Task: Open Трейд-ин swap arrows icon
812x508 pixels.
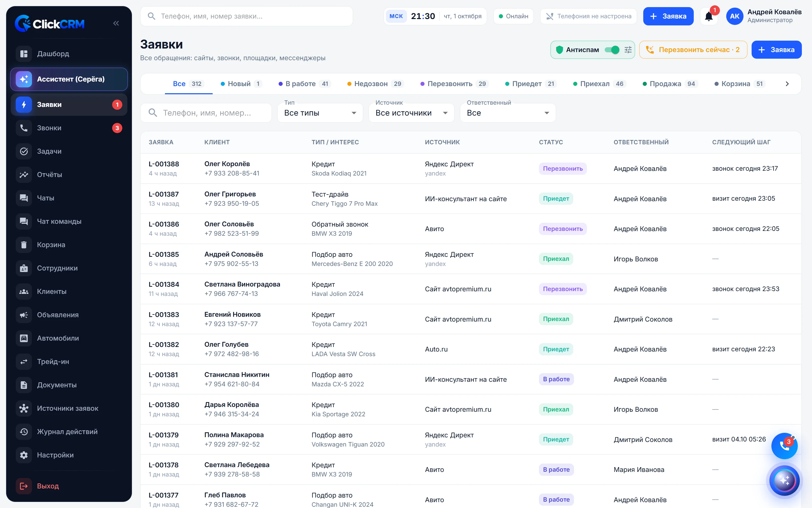Action: (24, 361)
